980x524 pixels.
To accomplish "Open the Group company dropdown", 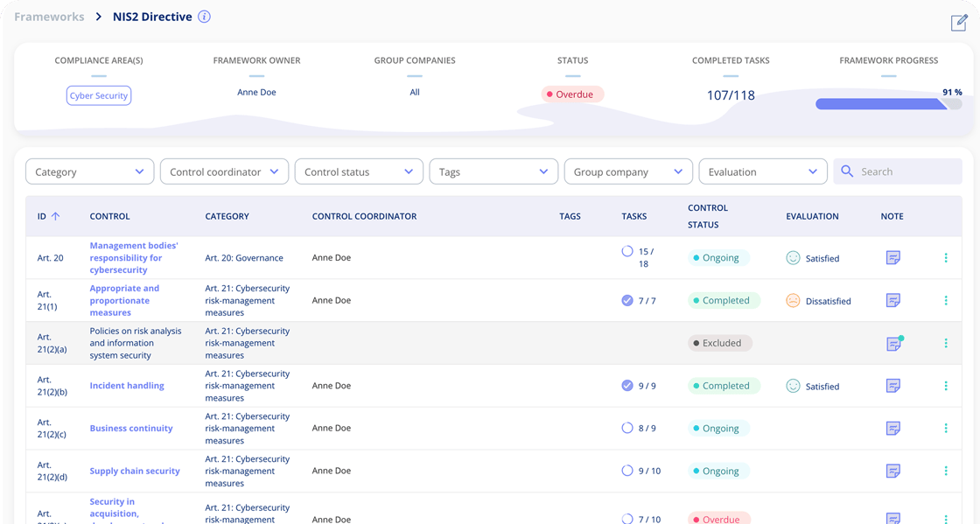I will coord(628,171).
